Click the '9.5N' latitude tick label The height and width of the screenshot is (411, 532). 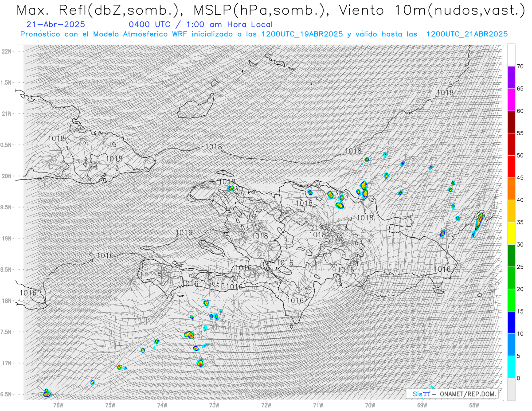tap(7, 207)
